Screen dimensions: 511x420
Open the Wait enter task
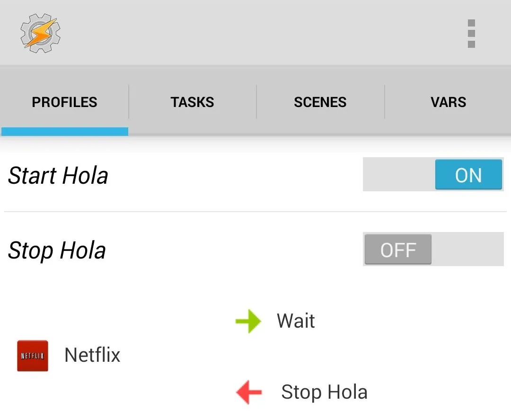296,321
